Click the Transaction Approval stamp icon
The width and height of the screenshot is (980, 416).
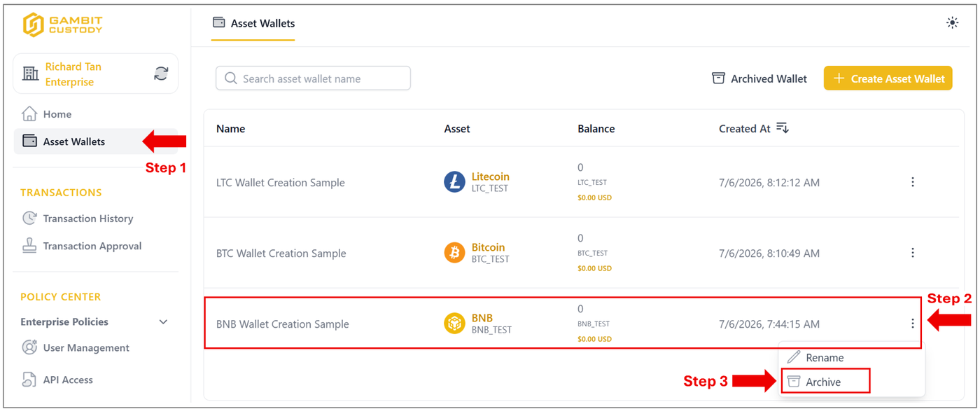click(x=29, y=245)
